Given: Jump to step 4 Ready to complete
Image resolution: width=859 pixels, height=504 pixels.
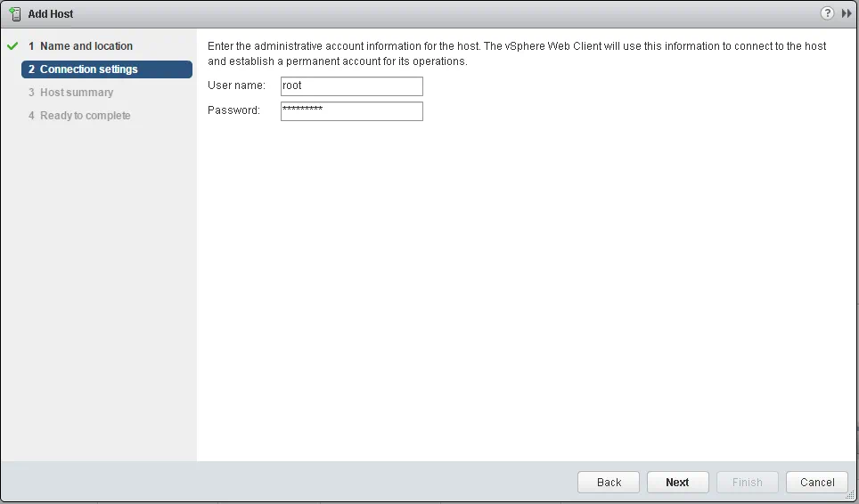Looking at the screenshot, I should click(x=85, y=116).
